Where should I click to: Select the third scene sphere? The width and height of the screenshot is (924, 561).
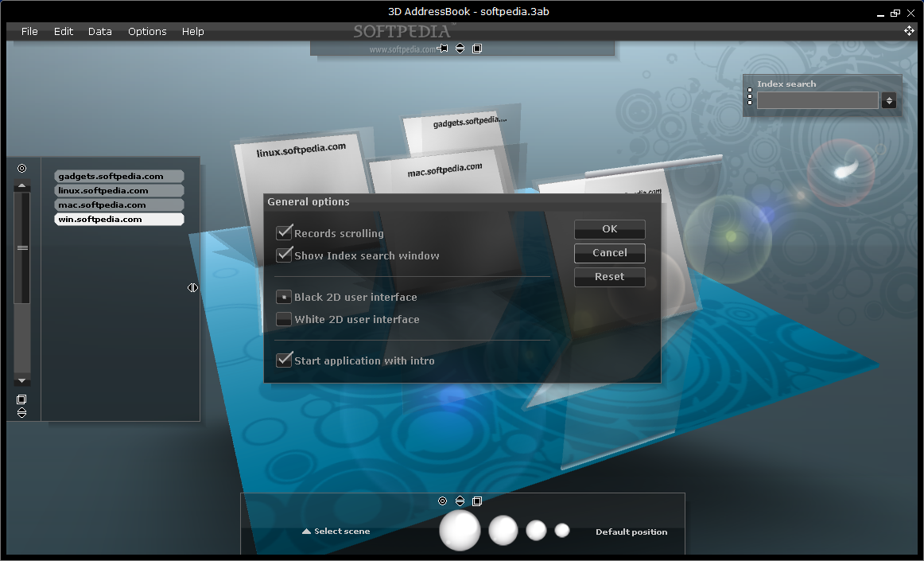536,530
